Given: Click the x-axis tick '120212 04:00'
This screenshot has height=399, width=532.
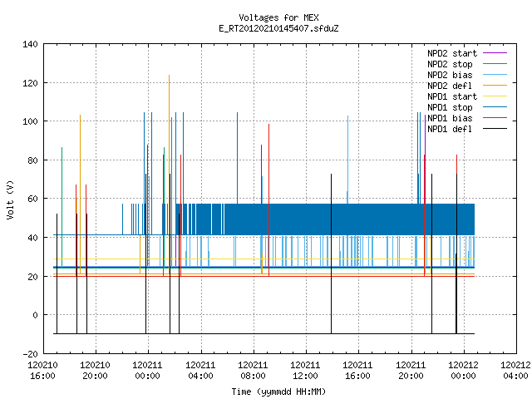Looking at the screenshot, I should tap(515, 371).
